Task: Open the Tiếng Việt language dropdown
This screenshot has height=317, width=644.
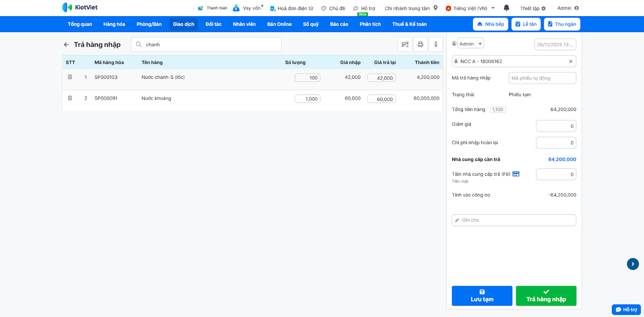Action: click(x=470, y=8)
